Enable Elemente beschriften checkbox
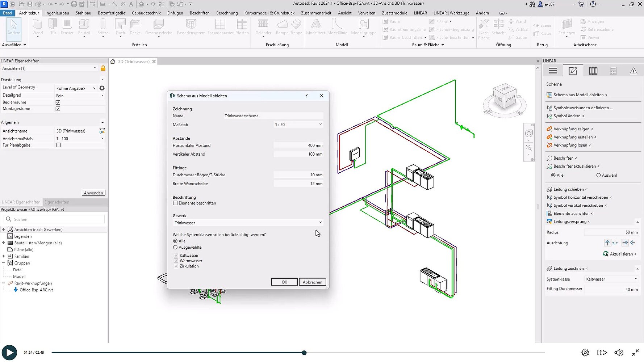644x362 pixels. point(175,203)
